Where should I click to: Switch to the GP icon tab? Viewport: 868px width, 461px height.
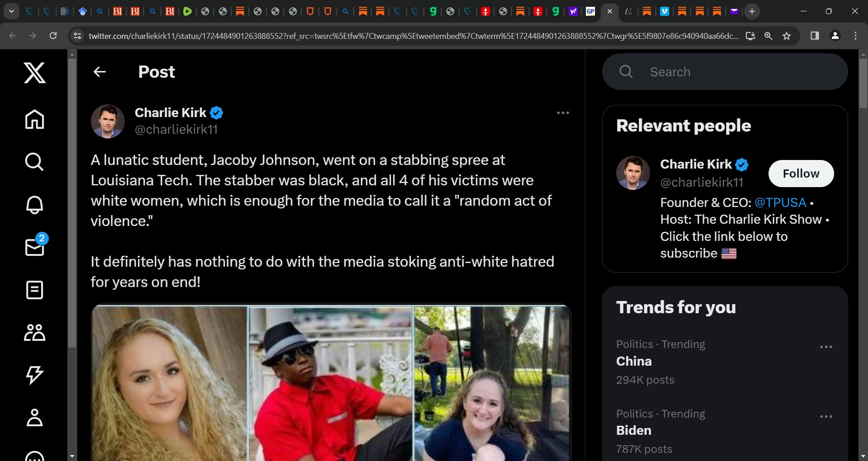tap(590, 11)
